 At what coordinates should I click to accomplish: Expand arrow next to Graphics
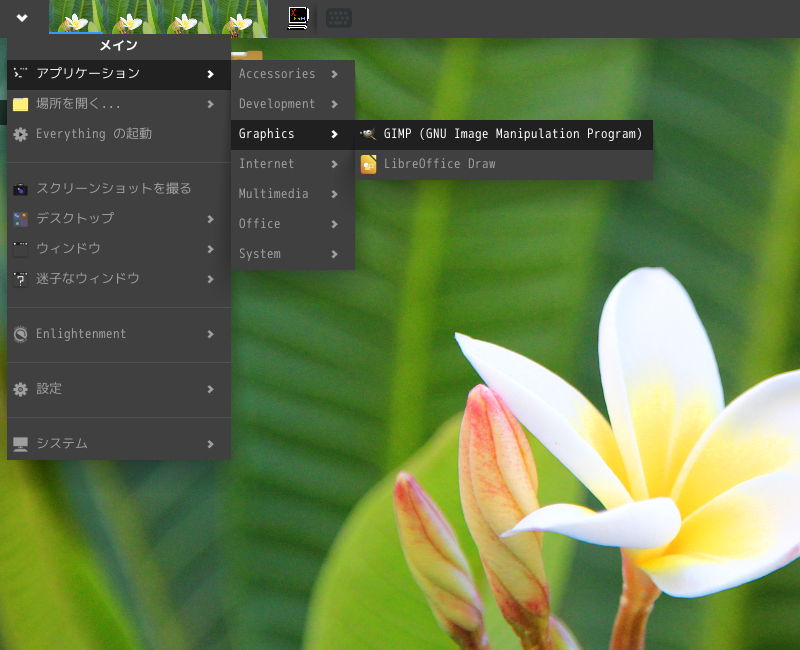(x=334, y=134)
